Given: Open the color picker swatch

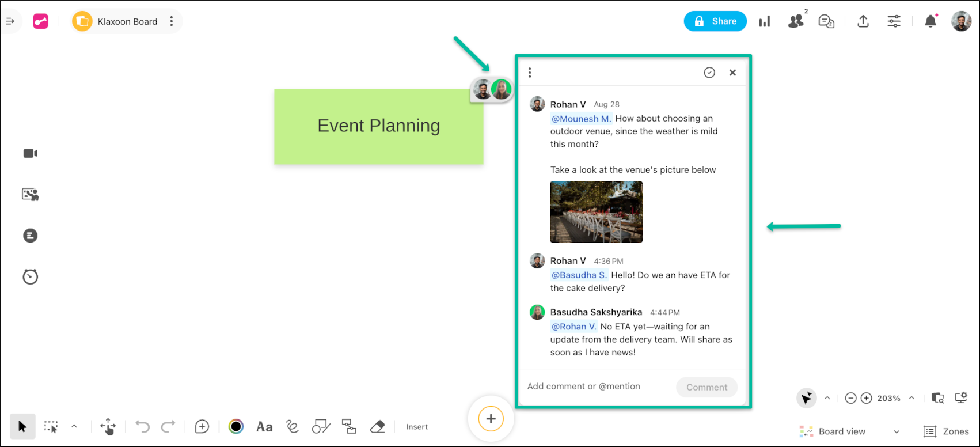Looking at the screenshot, I should tap(236, 427).
